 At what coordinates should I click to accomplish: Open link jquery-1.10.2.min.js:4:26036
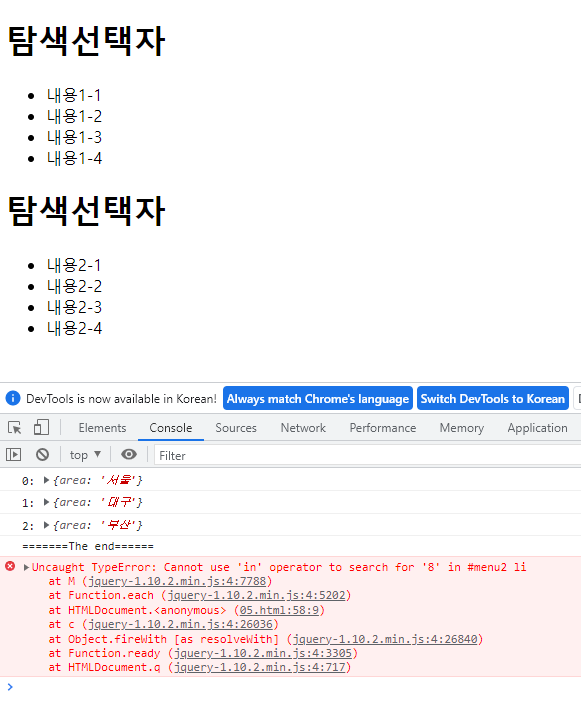180,624
